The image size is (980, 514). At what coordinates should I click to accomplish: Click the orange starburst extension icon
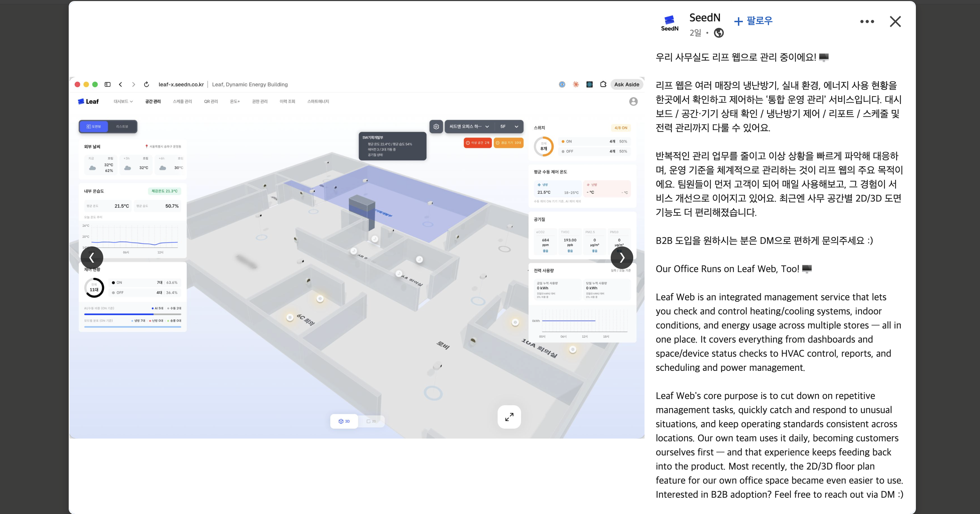click(x=576, y=85)
